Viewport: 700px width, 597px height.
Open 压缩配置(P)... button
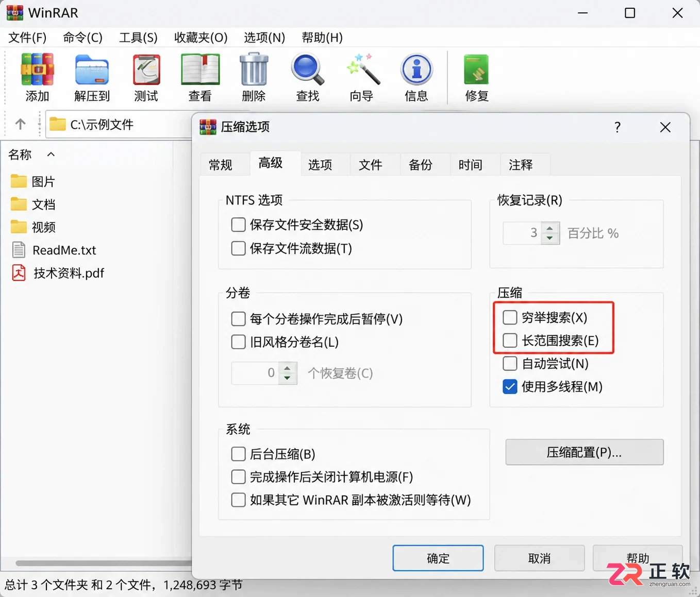[585, 452]
